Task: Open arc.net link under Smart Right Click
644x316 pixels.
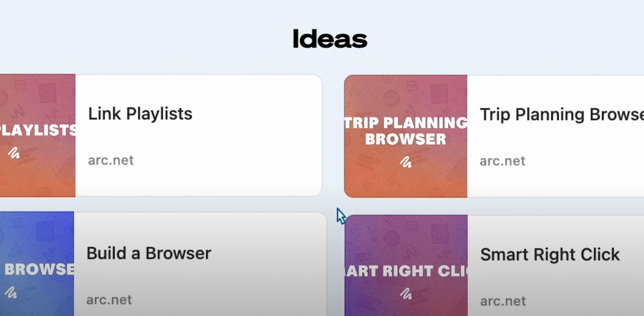Action: (x=503, y=301)
